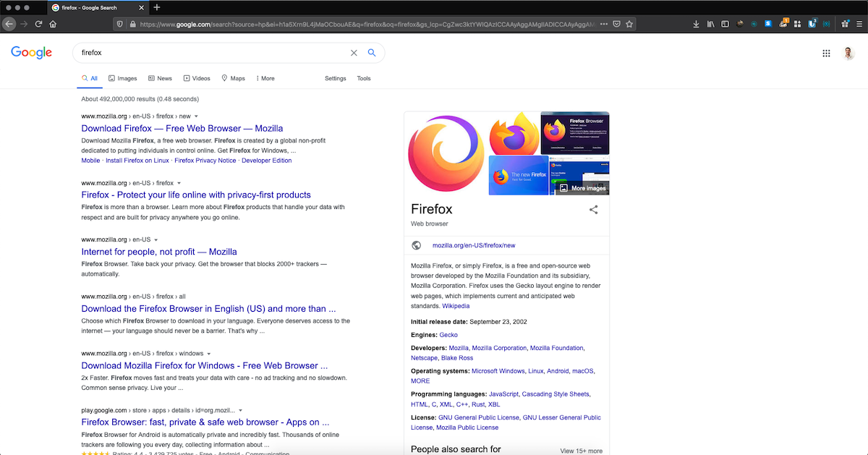
Task: Open 'Internet for people, not profit' result
Action: point(159,252)
